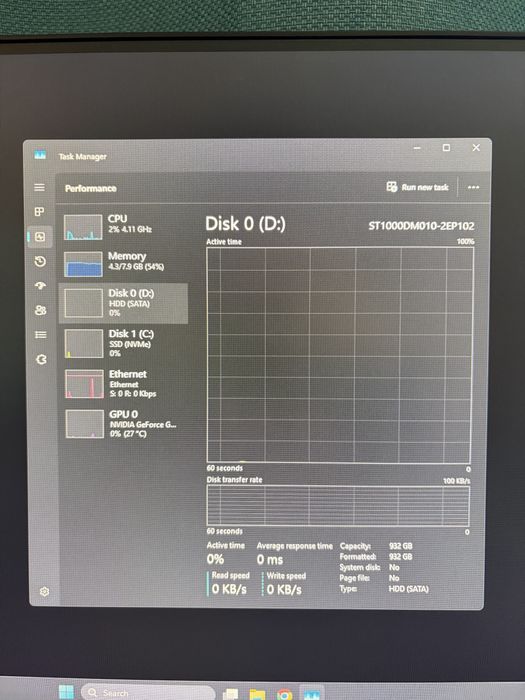Open the App history sidebar icon
The height and width of the screenshot is (700, 525).
tap(40, 261)
